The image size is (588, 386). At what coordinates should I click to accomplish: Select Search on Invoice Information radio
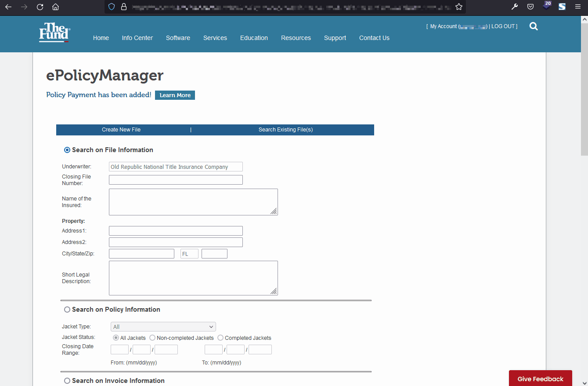coord(67,381)
